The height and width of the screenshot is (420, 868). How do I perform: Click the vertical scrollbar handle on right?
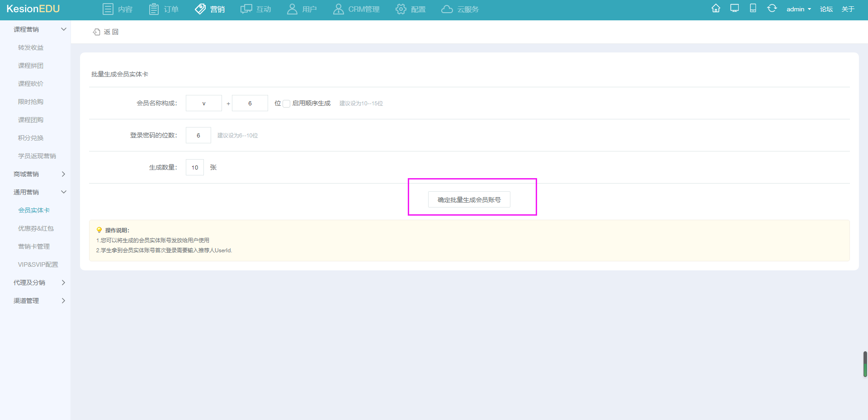pos(865,364)
